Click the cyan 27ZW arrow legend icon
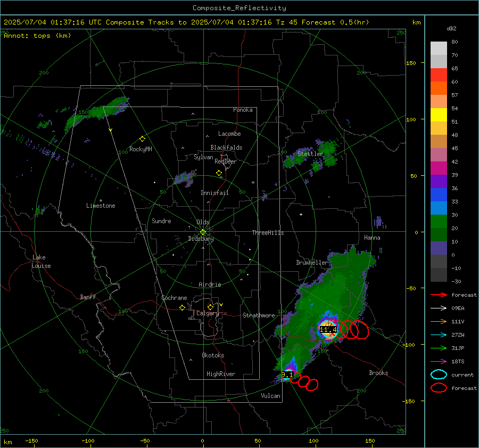The width and height of the screenshot is (479, 448). 439,335
